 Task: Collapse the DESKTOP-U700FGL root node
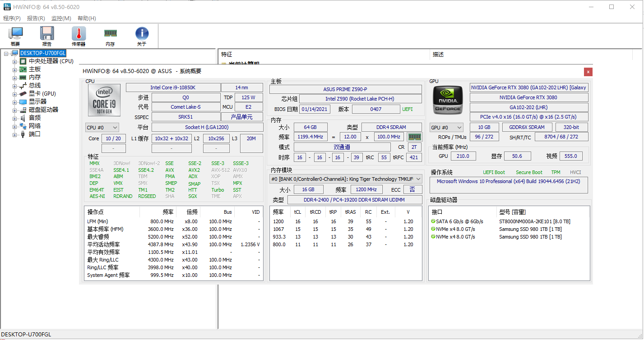click(6, 53)
